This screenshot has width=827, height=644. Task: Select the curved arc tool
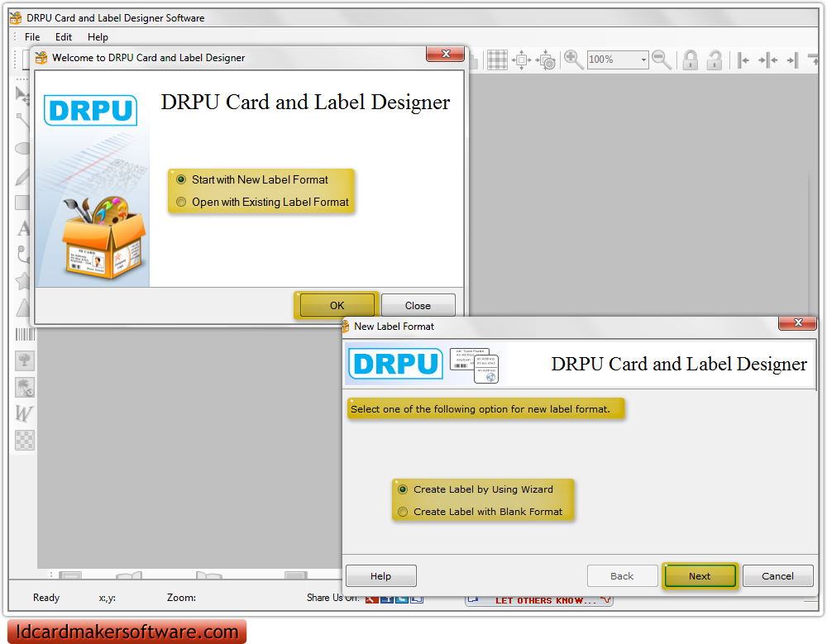22,255
